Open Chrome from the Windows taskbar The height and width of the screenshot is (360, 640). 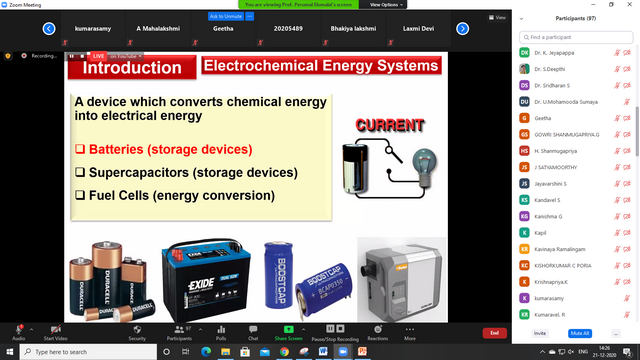coord(284,351)
